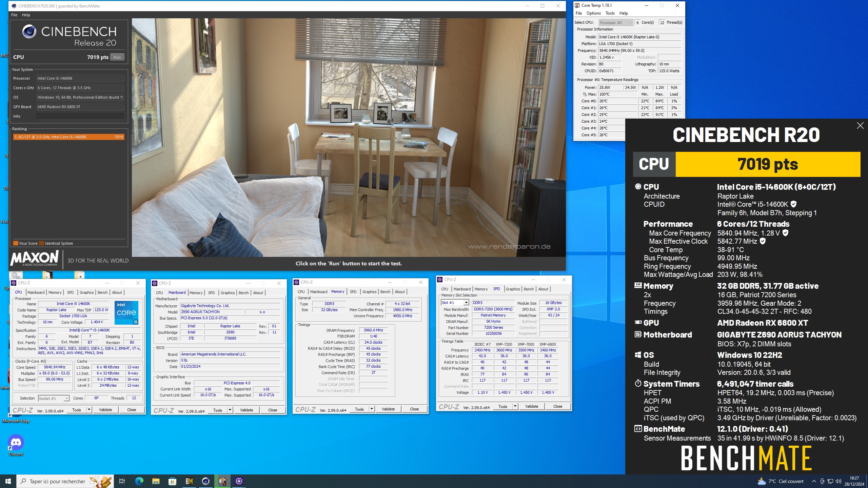
Task: Open network status in system tray
Action: pos(830,481)
